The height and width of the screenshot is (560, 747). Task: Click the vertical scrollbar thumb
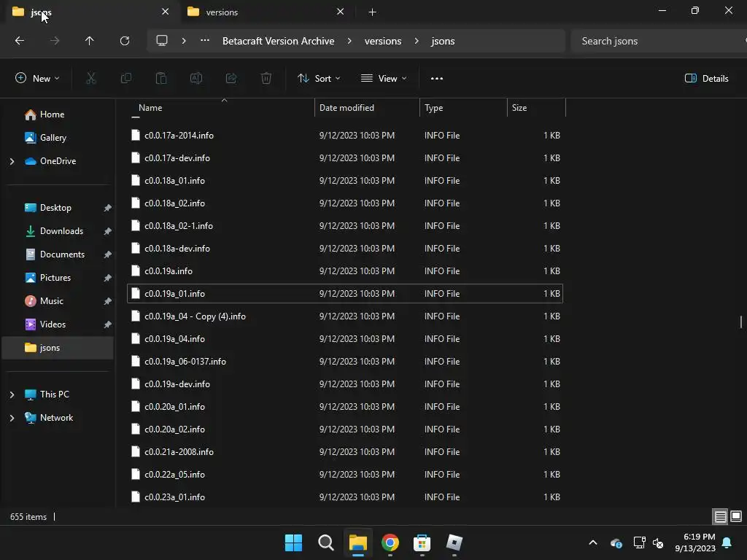[741, 322]
